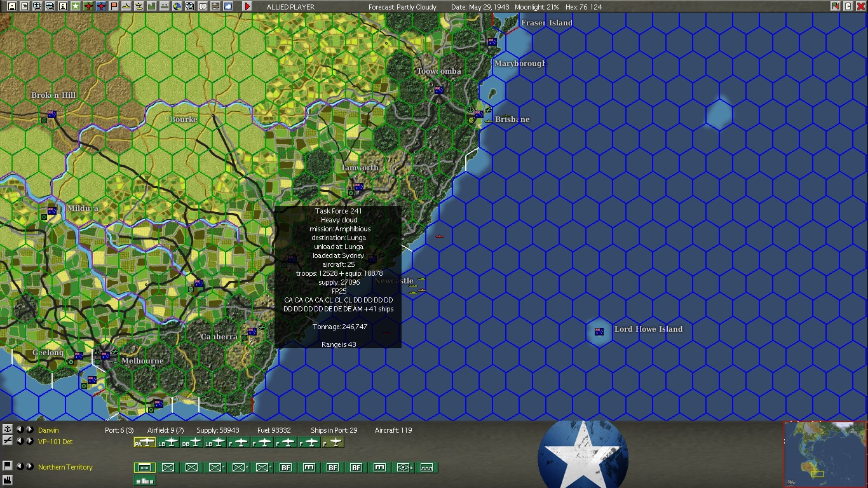Image resolution: width=868 pixels, height=488 pixels.
Task: Open the VP-101 Det air unit link
Action: click(x=55, y=442)
